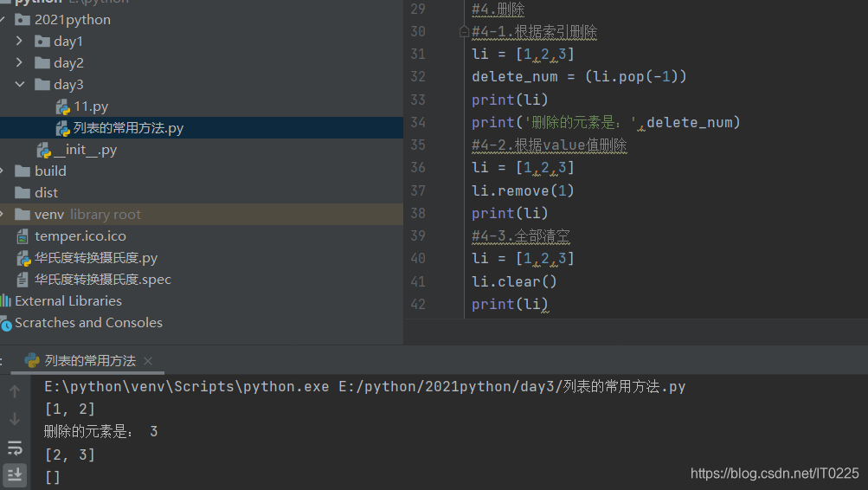The height and width of the screenshot is (490, 868).
Task: Collapse the 2021python folder chevron
Action: pos(3,19)
